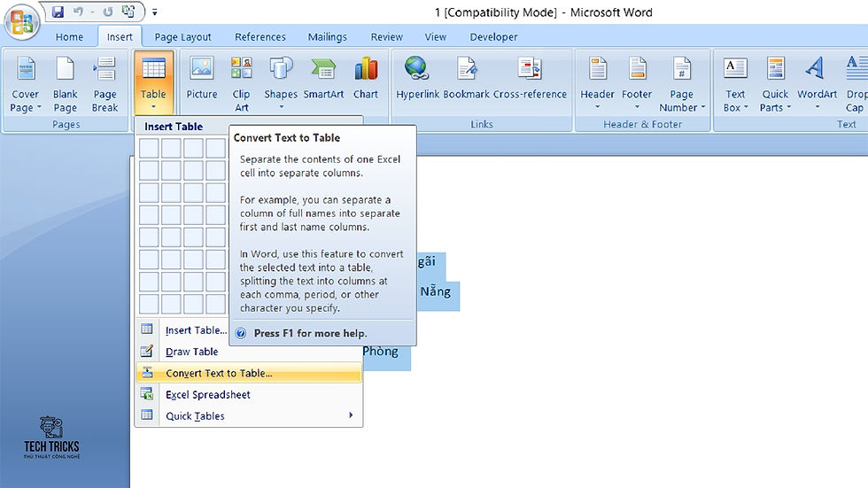Insert a Picture from file

click(x=202, y=79)
